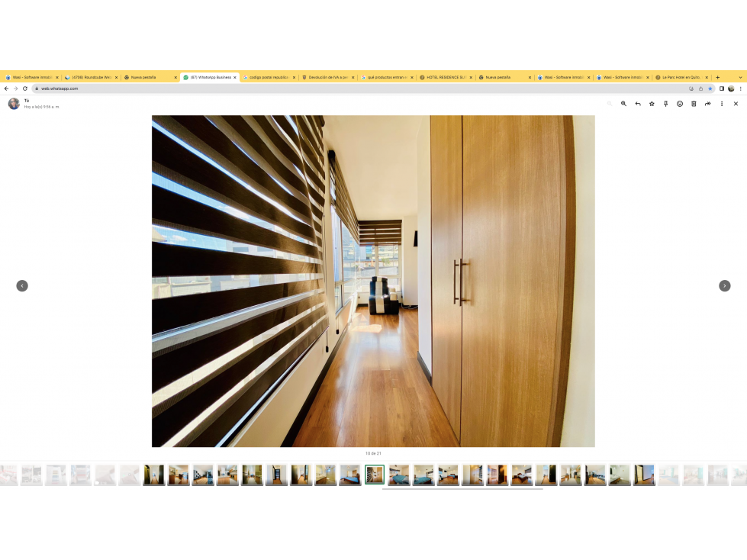Bookmark this page with the star
Screen dimensions: 747x560
(x=710, y=89)
